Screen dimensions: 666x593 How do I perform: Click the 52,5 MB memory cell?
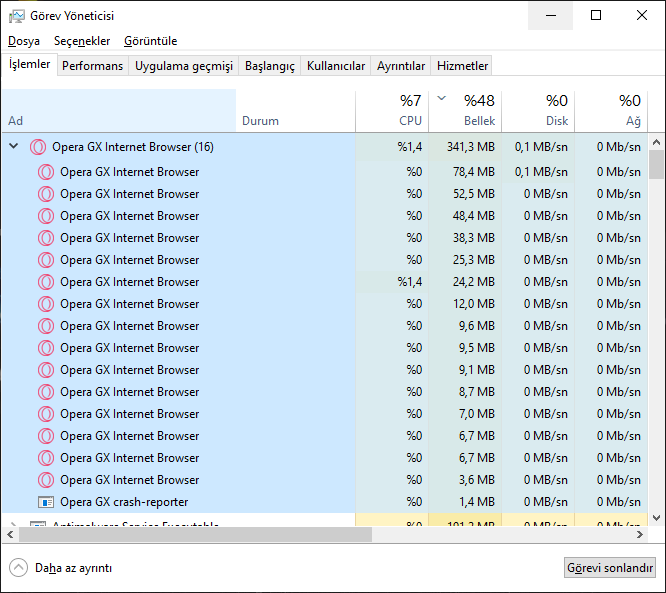click(465, 194)
